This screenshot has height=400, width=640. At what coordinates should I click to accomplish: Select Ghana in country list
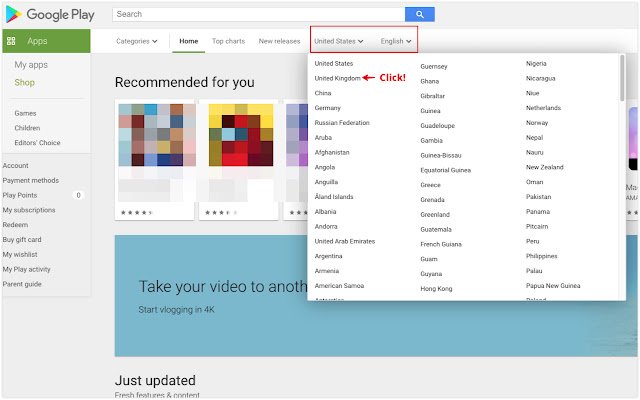[x=429, y=81]
